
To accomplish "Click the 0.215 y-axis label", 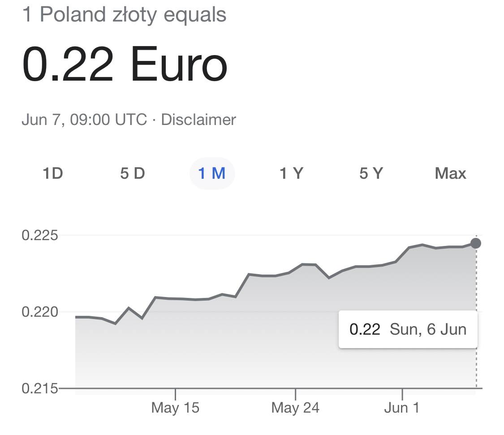I will (39, 389).
